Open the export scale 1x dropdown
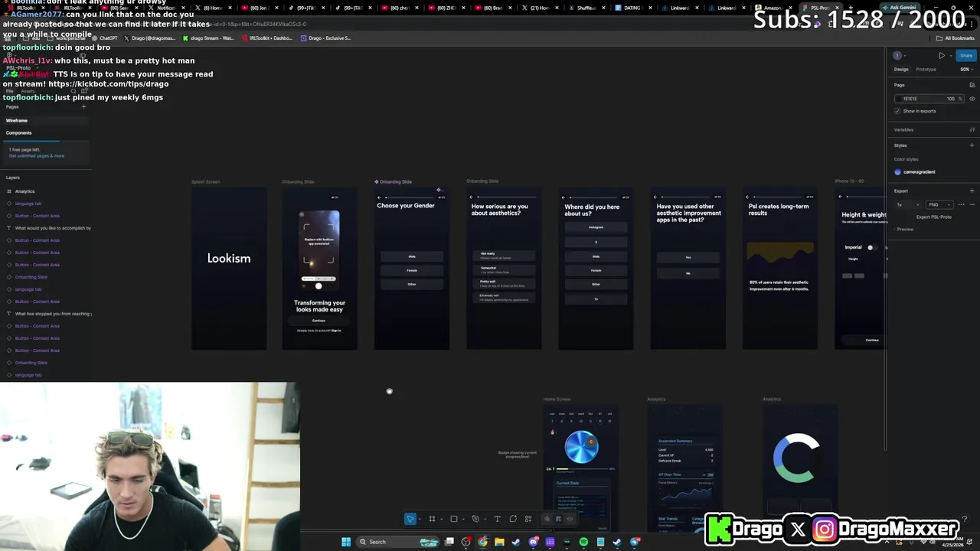The width and height of the screenshot is (980, 551). tap(907, 204)
